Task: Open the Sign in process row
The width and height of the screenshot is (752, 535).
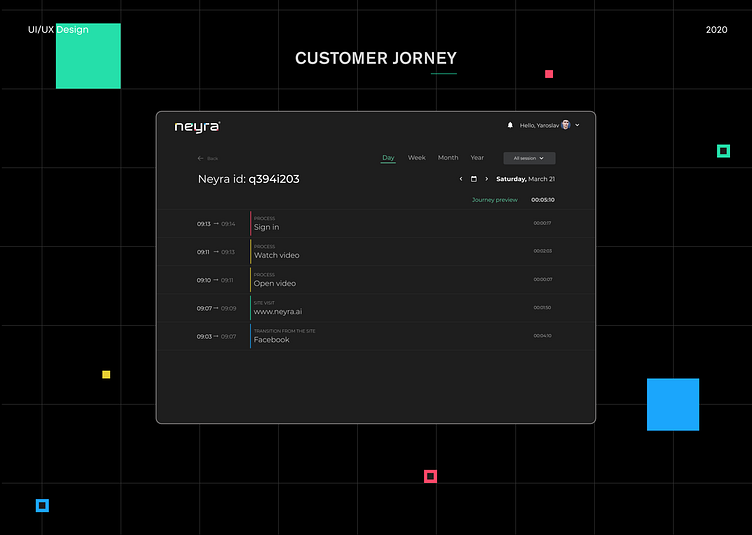Action: click(x=376, y=223)
